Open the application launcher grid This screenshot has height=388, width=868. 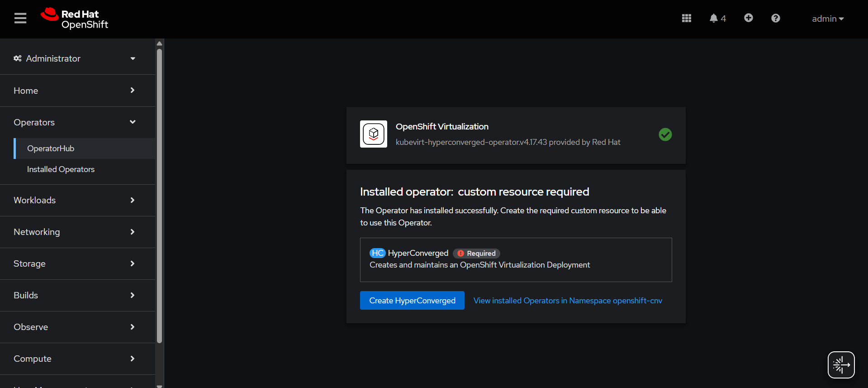click(x=686, y=19)
